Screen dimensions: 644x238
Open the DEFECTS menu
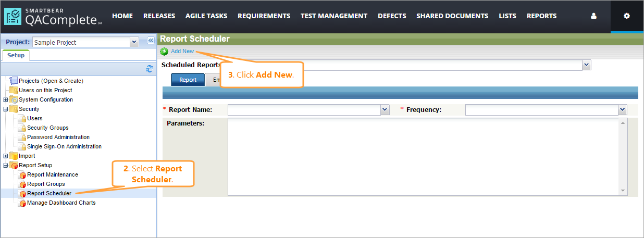392,16
